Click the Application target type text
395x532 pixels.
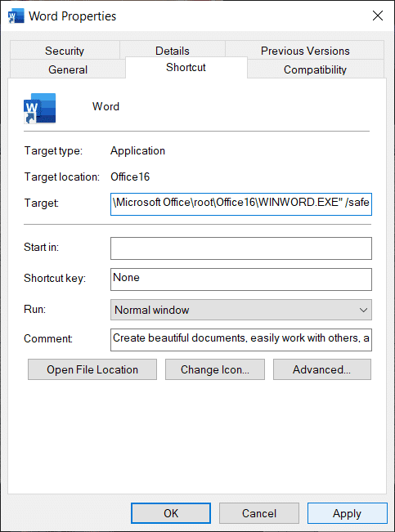pyautogui.click(x=137, y=150)
